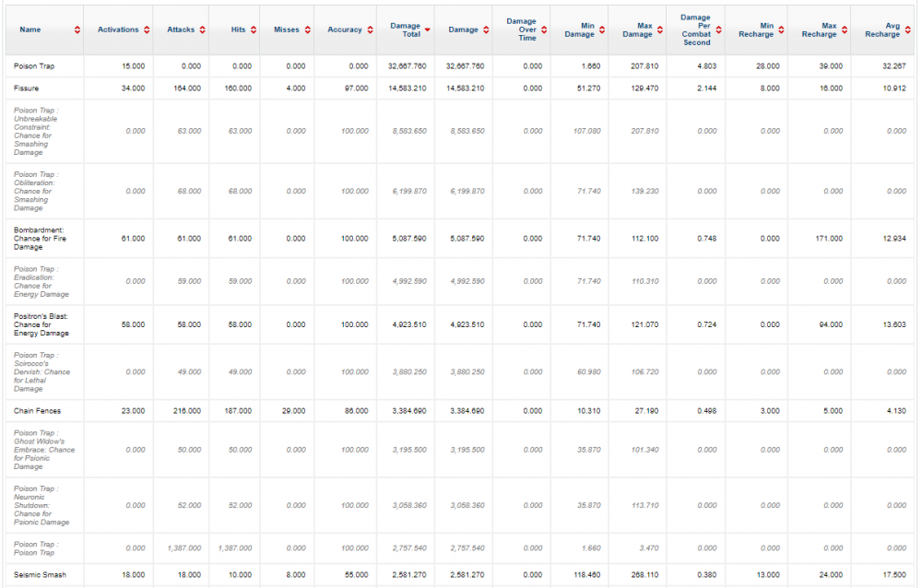Sort by Attacks using its arrow icon
922x588 pixels.
tap(201, 30)
